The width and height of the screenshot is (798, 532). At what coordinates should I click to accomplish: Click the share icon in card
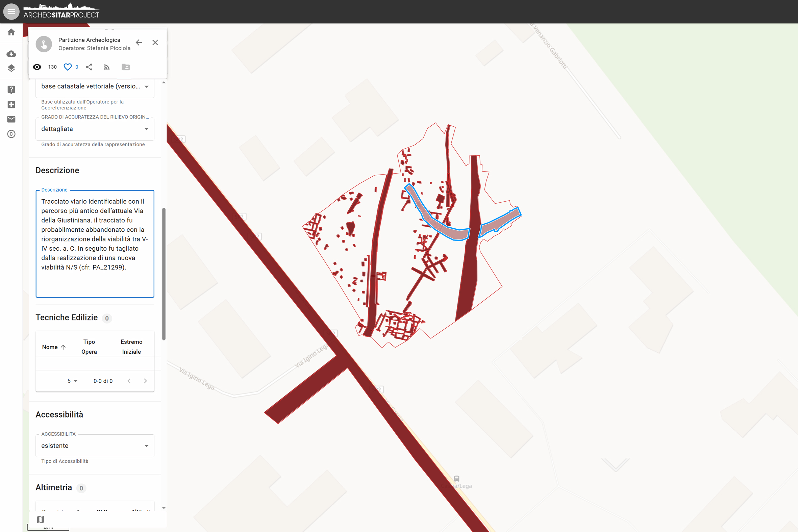click(x=89, y=67)
